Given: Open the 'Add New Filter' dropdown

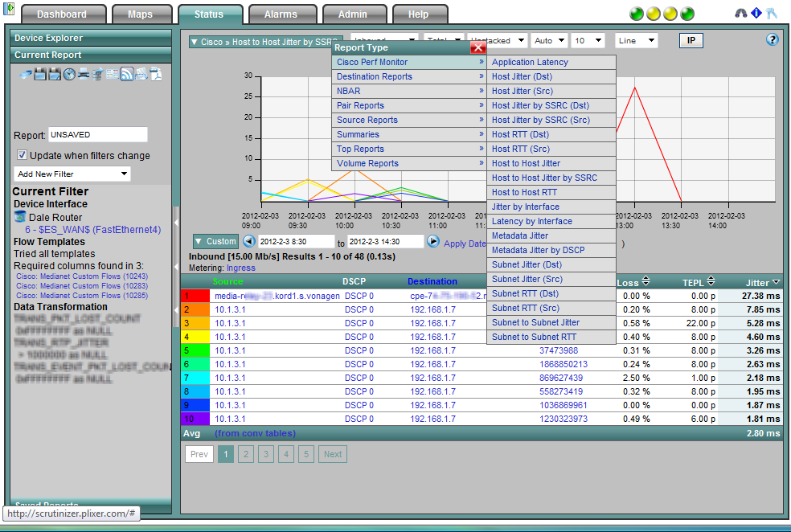Looking at the screenshot, I should pyautogui.click(x=72, y=174).
